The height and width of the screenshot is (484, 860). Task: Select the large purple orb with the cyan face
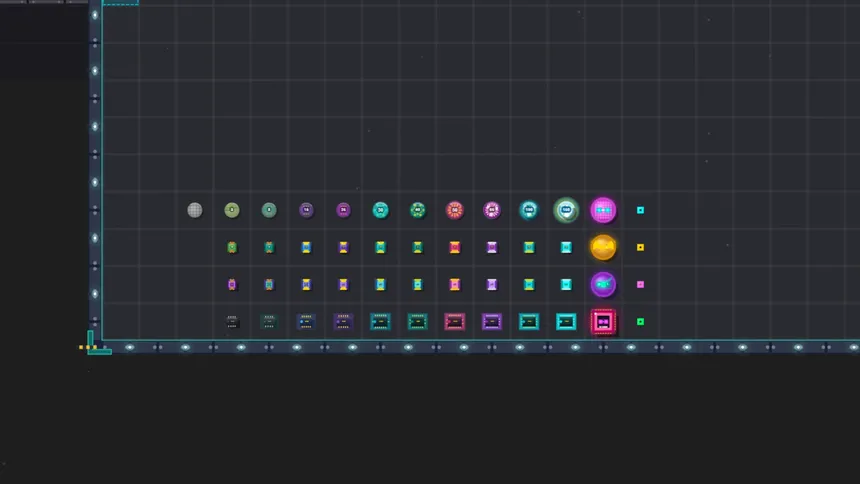click(603, 284)
